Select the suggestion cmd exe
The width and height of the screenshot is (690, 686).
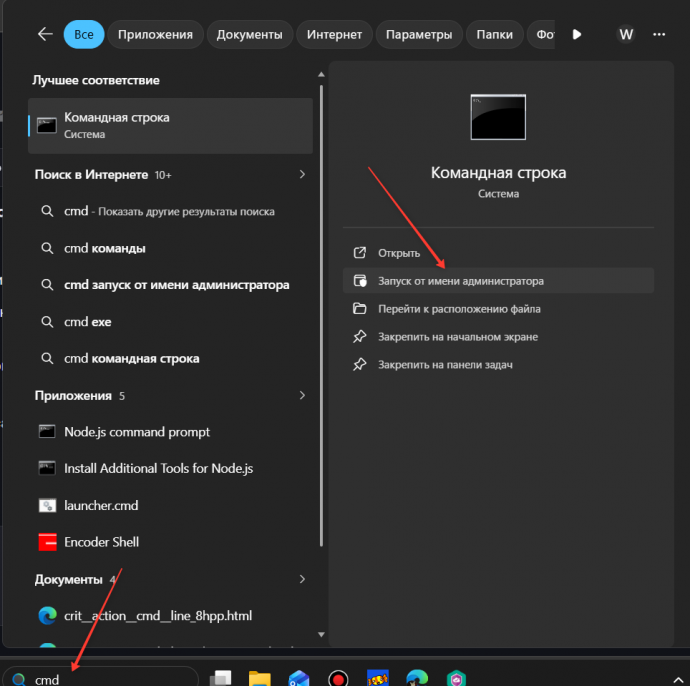tap(170, 322)
